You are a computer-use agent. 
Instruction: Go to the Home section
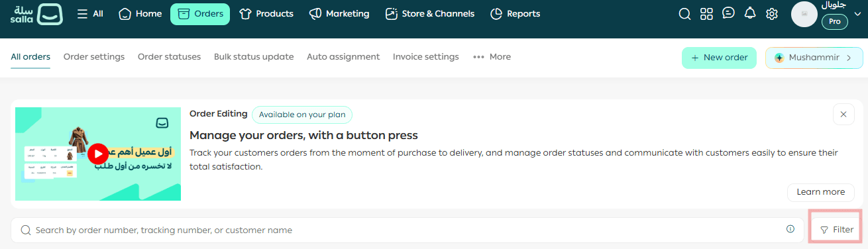pos(140,14)
